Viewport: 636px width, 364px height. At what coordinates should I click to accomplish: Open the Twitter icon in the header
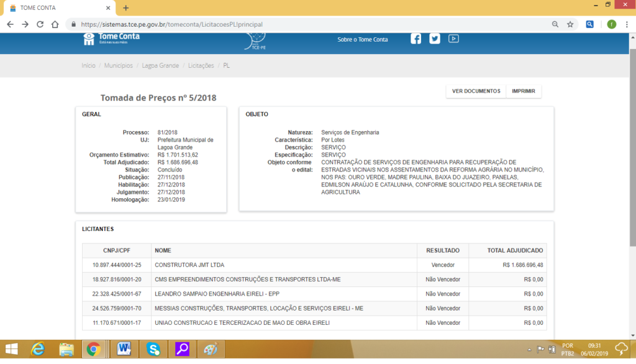[435, 39]
